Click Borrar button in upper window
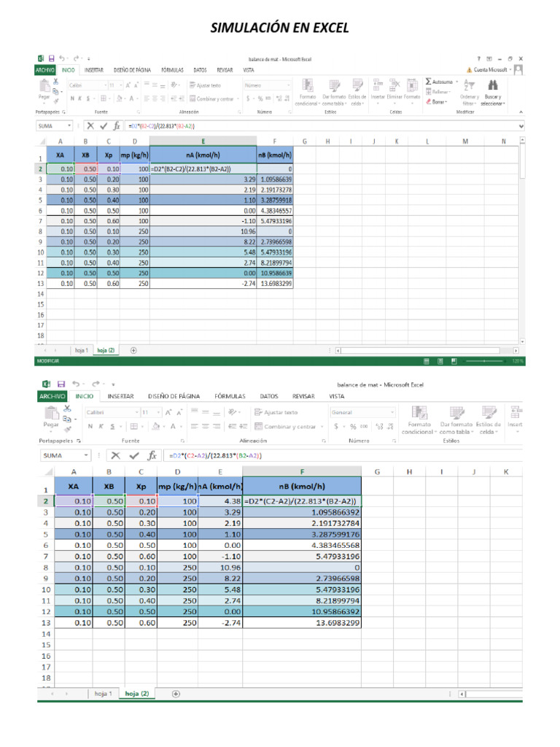 (x=437, y=102)
